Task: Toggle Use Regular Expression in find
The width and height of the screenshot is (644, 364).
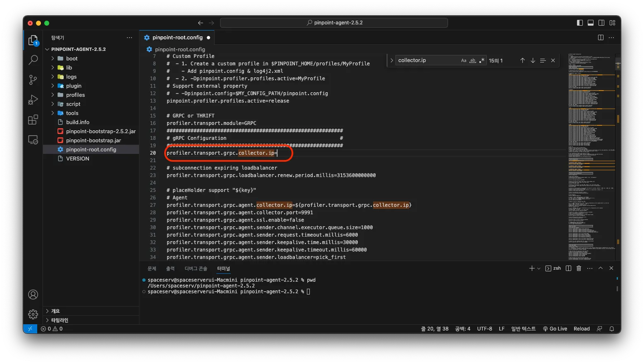Action: pos(482,60)
